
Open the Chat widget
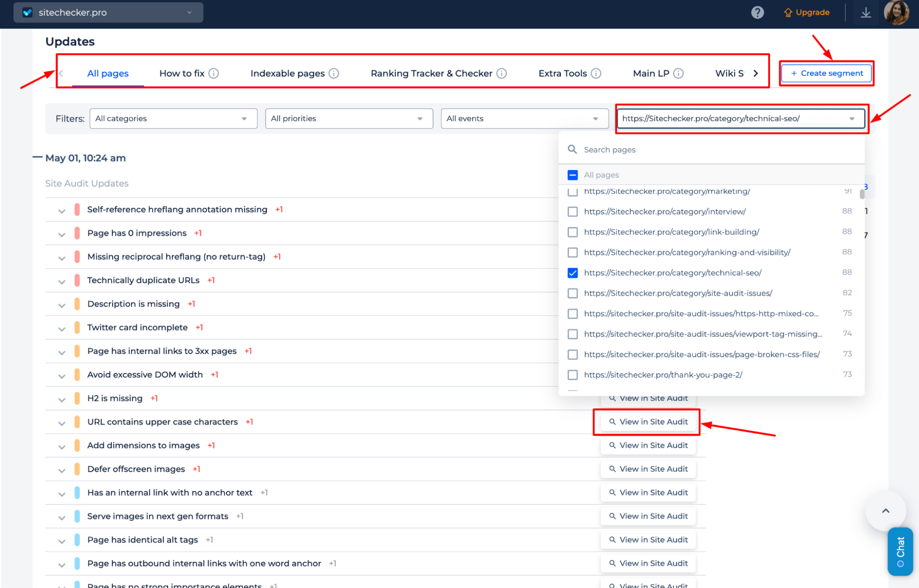(x=900, y=551)
